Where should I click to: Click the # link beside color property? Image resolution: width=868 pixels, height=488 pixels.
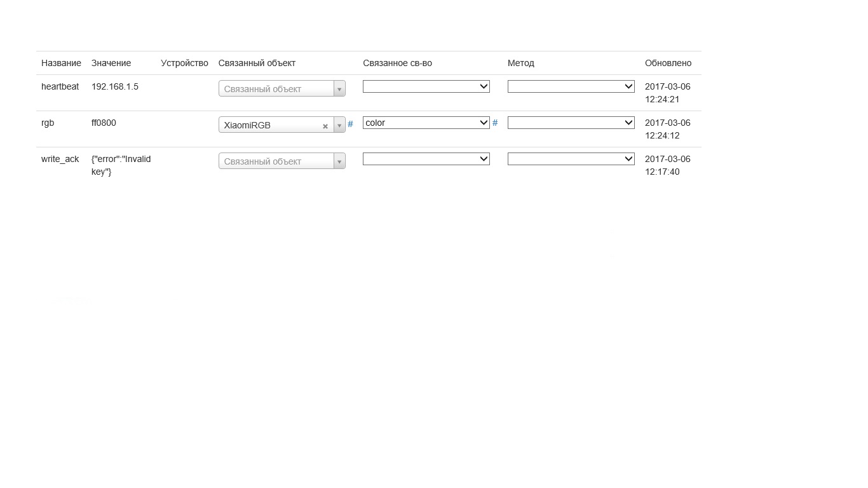click(x=495, y=123)
